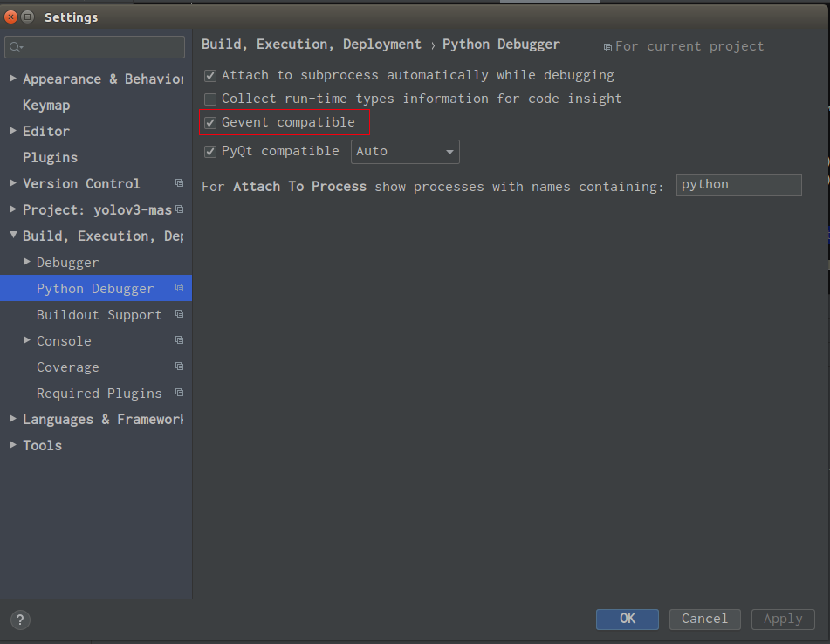Click inside the process names text field
This screenshot has height=644, width=830.
pyautogui.click(x=739, y=185)
